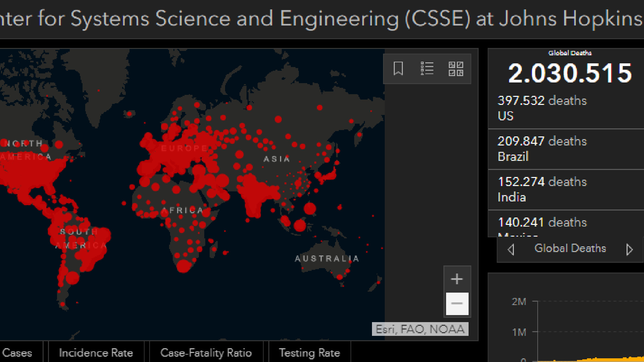
Task: Open the map legend list icon
Action: click(427, 69)
